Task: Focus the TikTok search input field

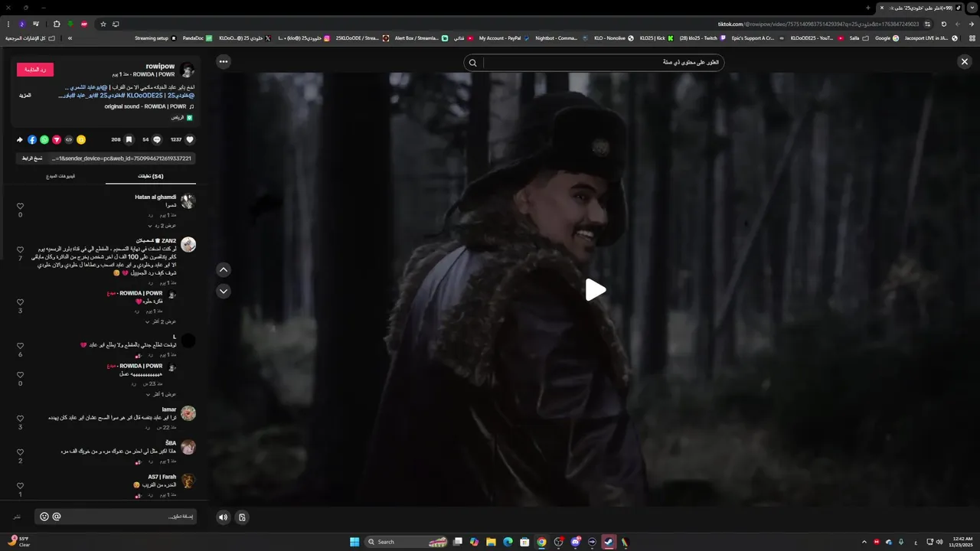Action: click(603, 62)
